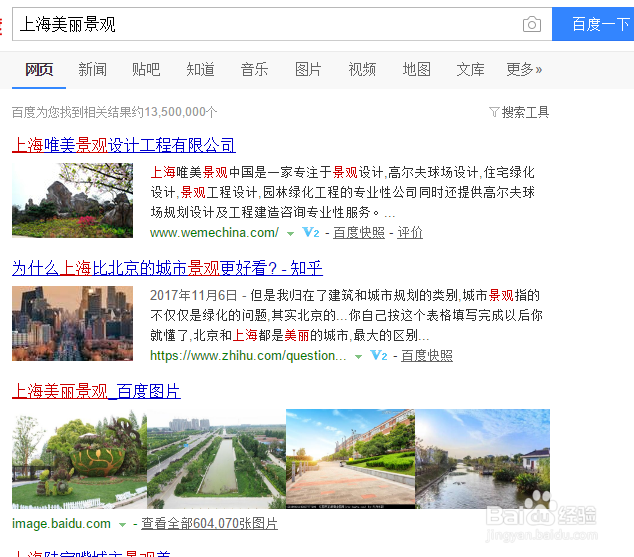Click the rock garden thumbnail of first result
This screenshot has width=634, height=557.
pyautogui.click(x=72, y=200)
